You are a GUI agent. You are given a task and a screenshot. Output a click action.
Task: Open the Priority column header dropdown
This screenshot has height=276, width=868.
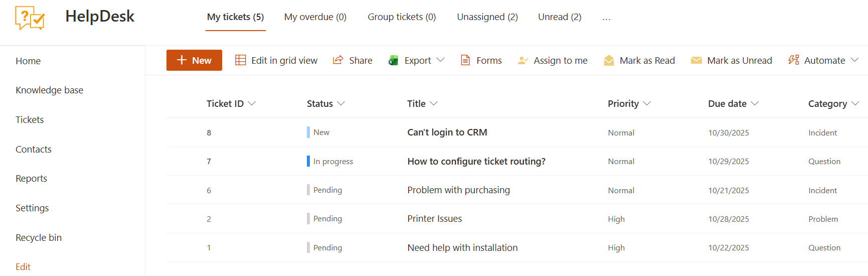click(647, 103)
